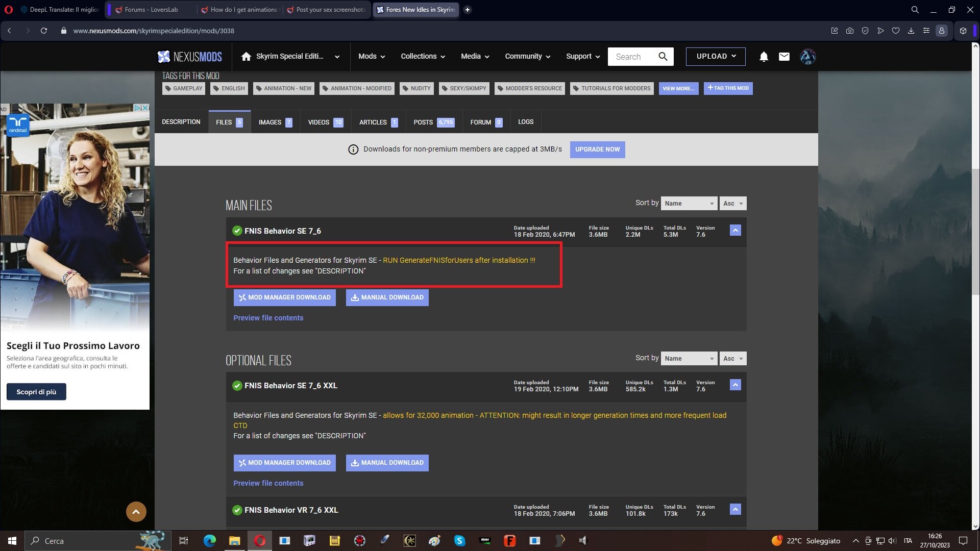980x551 pixels.
Task: Open Skype from the taskbar
Action: pos(459,541)
